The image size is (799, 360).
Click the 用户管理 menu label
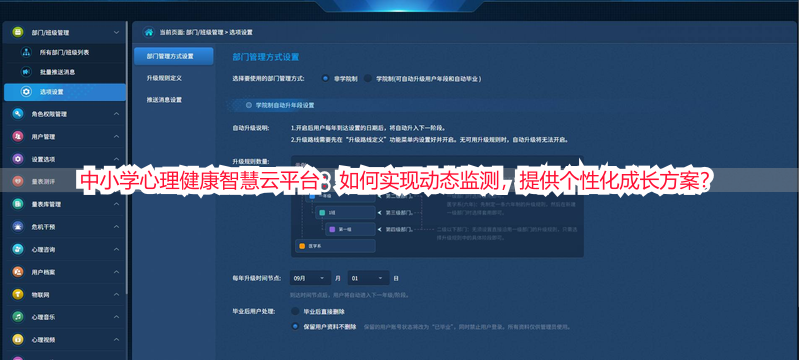43,137
